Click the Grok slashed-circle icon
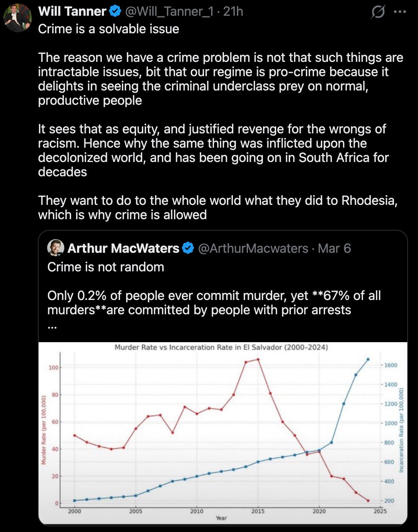This screenshot has height=532, width=418. pos(378,12)
